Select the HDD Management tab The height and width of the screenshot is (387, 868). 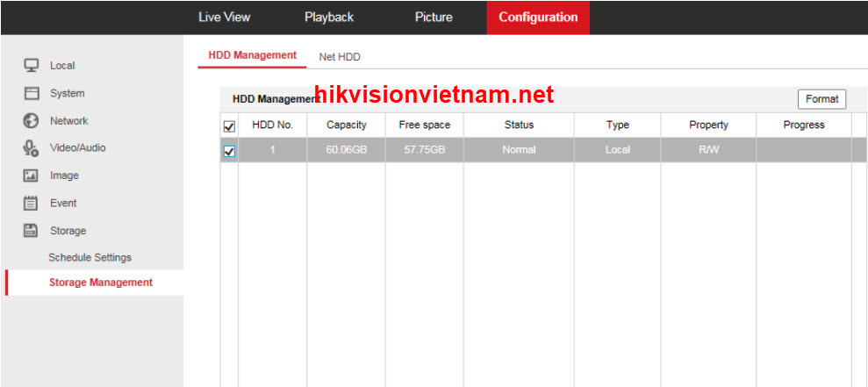pyautogui.click(x=253, y=55)
